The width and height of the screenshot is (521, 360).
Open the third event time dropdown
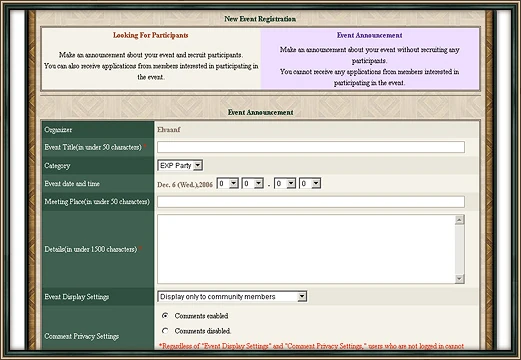pos(285,183)
